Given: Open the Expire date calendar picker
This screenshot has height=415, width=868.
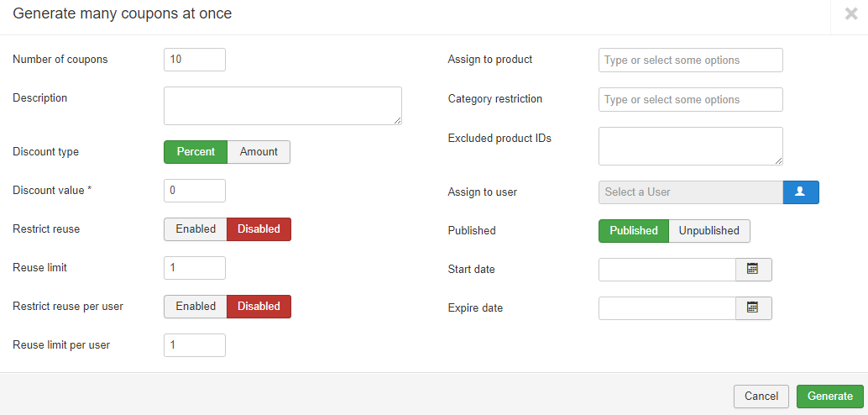Looking at the screenshot, I should tap(753, 308).
